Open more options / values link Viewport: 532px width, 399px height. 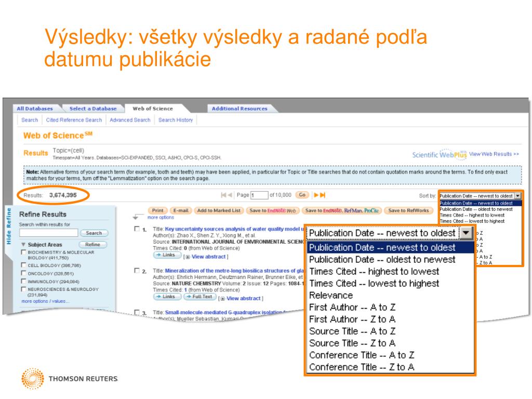click(x=45, y=301)
